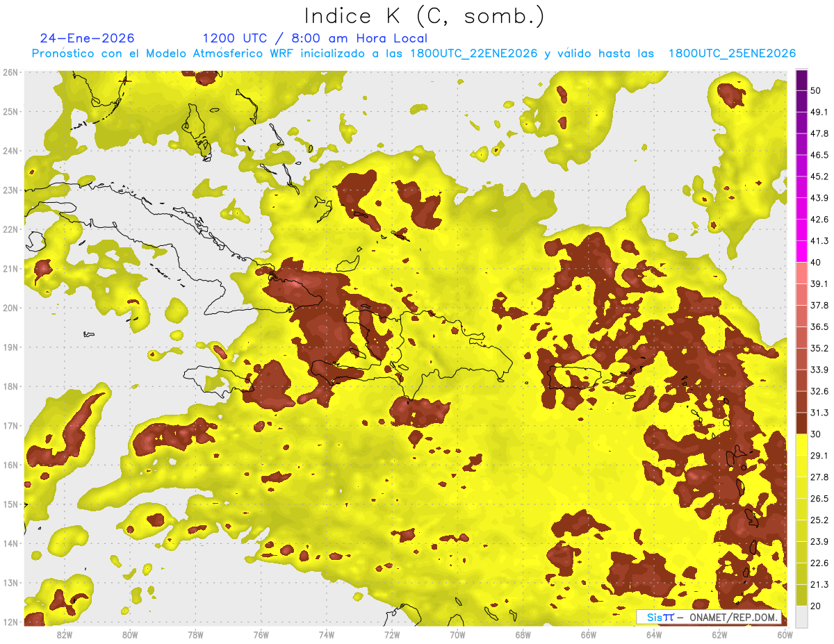Click the dark brown colorbar segment above 30
834x644 pixels.
[801, 423]
